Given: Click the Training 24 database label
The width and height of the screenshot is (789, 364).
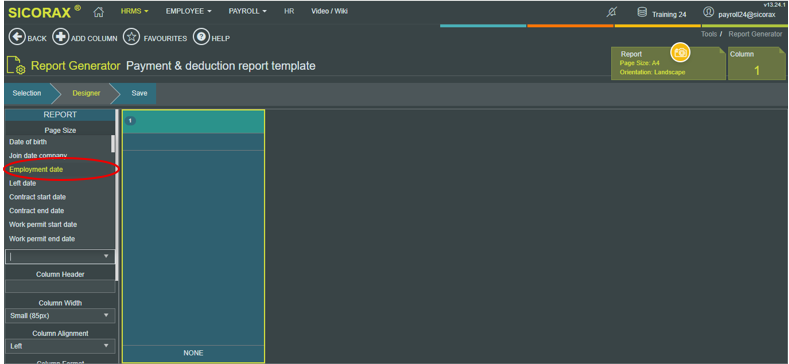Looking at the screenshot, I should coord(669,15).
